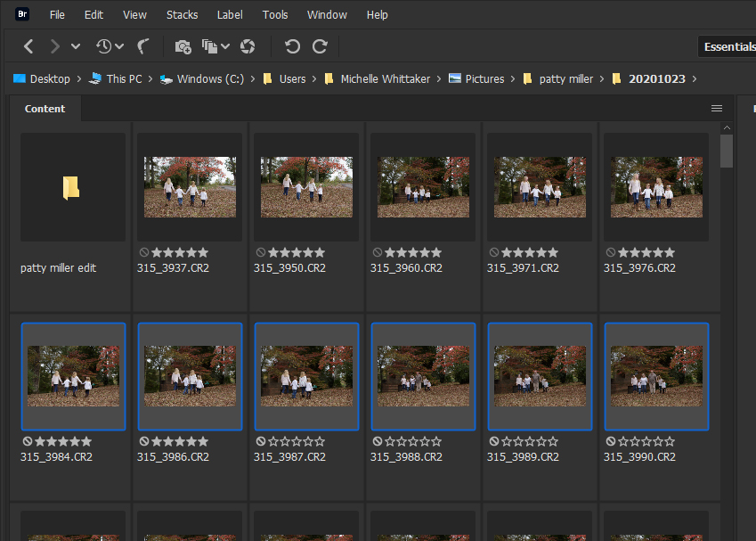Give 315_3989.CR2 a one-star rating

504,441
